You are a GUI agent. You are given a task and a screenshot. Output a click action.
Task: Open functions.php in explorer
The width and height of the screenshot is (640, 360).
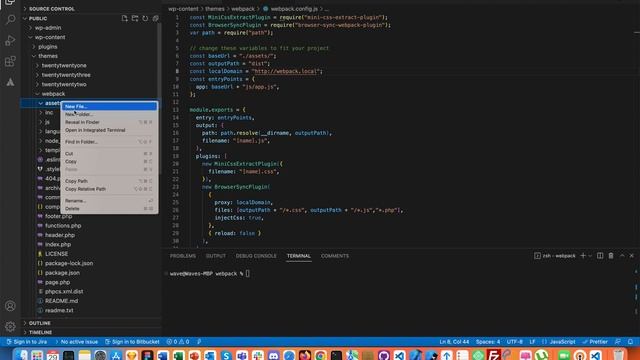tap(63, 225)
